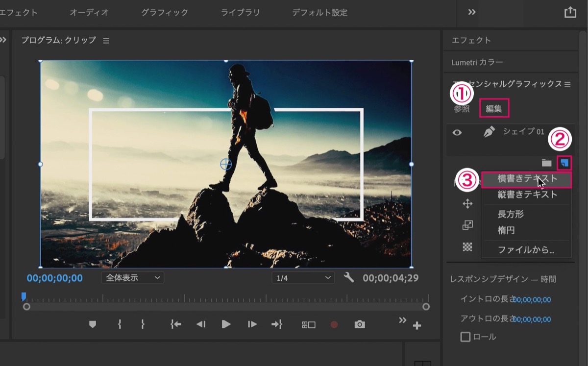The width and height of the screenshot is (588, 366).
Task: Open the 1/4 playback resolution dropdown
Action: [303, 278]
